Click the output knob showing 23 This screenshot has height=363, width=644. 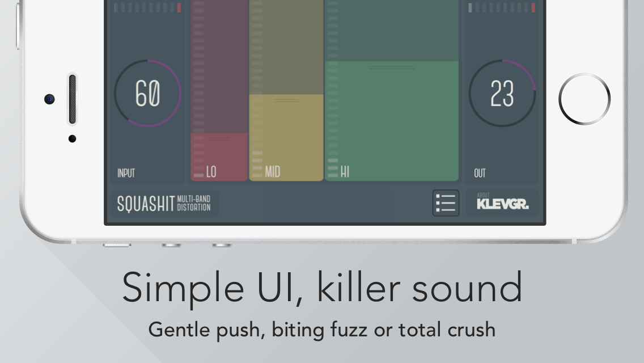coord(502,93)
